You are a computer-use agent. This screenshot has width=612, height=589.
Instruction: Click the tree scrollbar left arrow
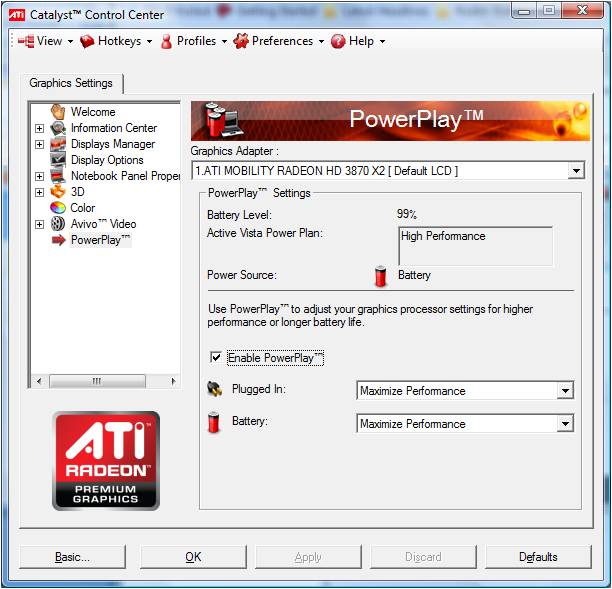[x=39, y=381]
